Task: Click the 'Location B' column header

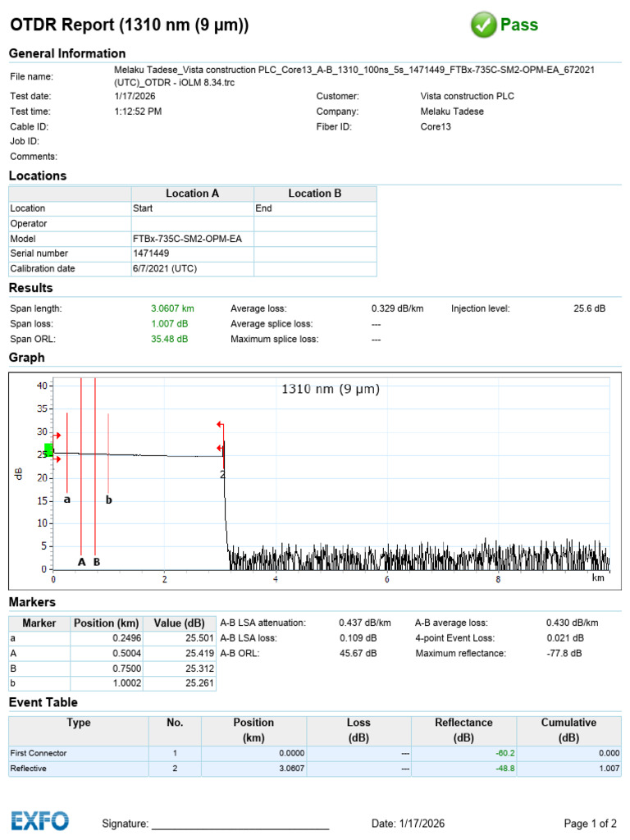Action: pyautogui.click(x=315, y=194)
